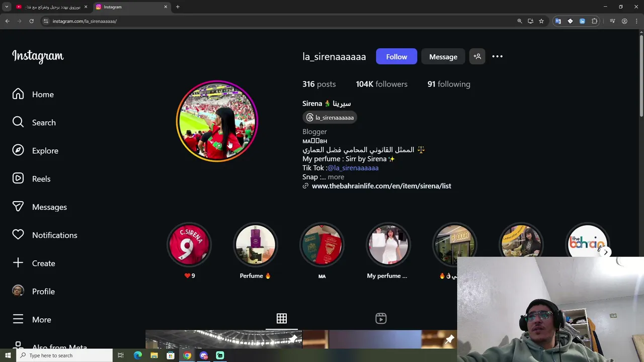Open a new browser tab

178,7
